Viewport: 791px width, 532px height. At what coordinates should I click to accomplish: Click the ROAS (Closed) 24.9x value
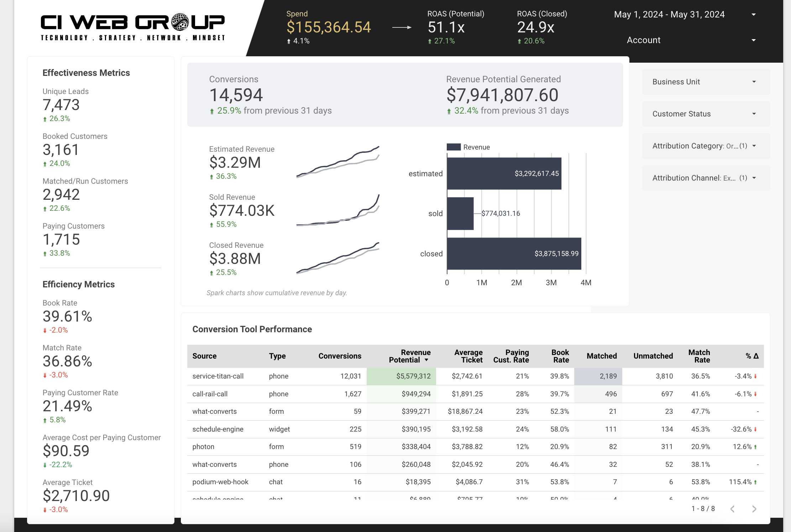point(536,27)
